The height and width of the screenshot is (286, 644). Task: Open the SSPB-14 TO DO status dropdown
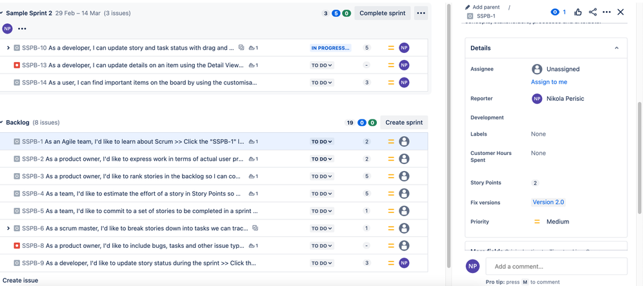(x=322, y=83)
